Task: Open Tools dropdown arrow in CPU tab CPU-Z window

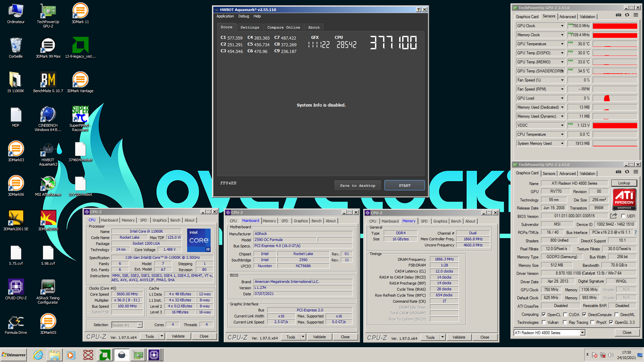Action: pyautogui.click(x=162, y=336)
